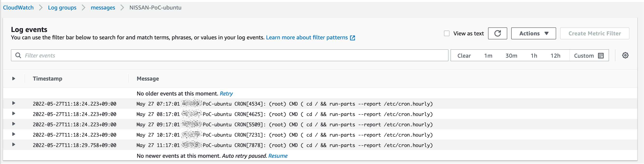Click NISSAN-PoC-ubuntu breadcrumb text
Viewport: 644px width, 164px height.
pyautogui.click(x=155, y=7)
